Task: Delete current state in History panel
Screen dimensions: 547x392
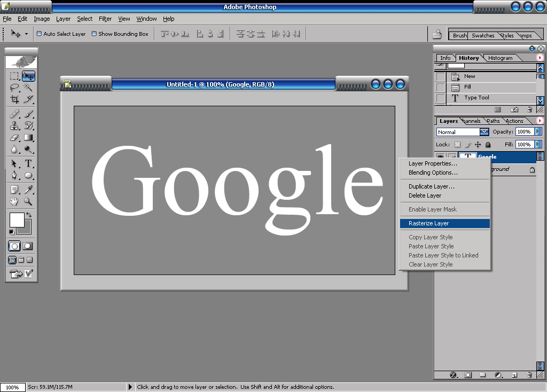Action: [x=529, y=109]
